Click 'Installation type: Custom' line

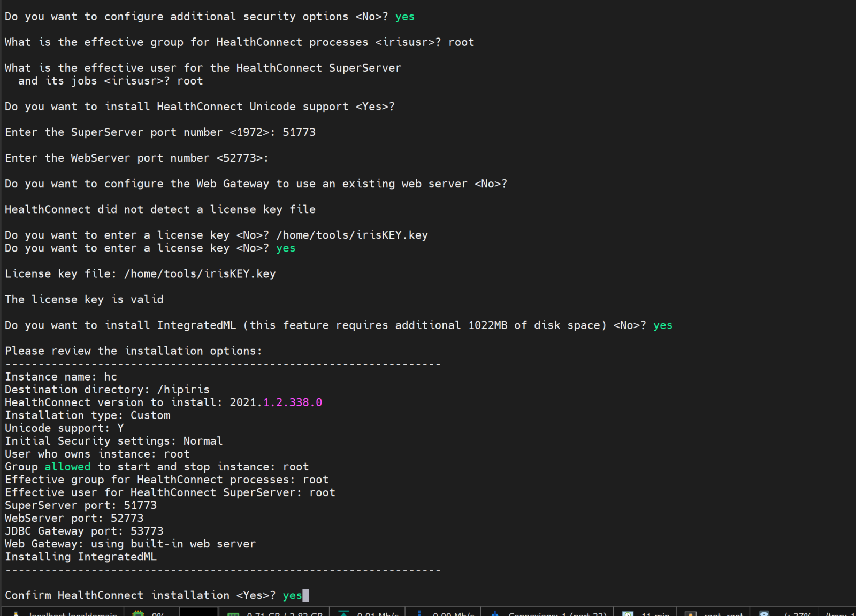(x=88, y=415)
